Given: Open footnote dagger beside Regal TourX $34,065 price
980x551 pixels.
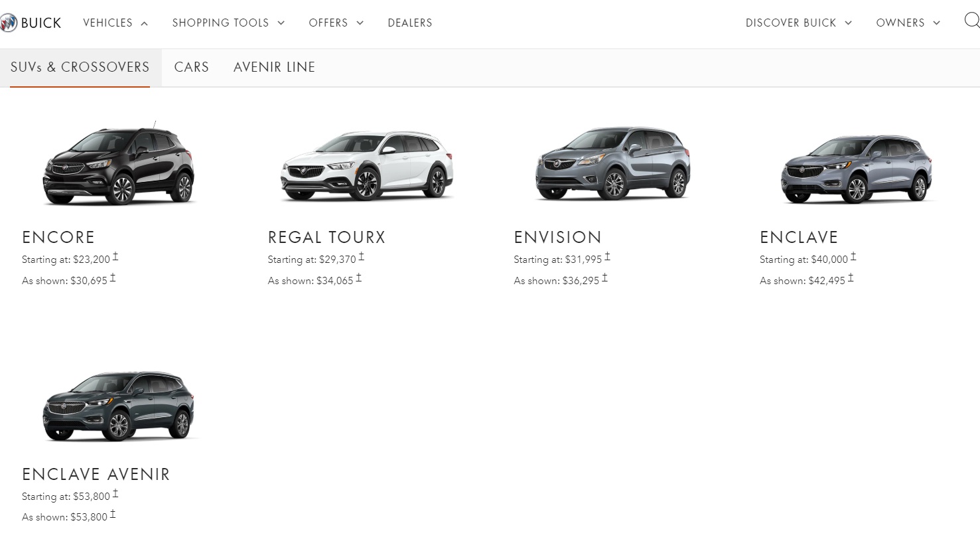Looking at the screenshot, I should click(x=359, y=277).
